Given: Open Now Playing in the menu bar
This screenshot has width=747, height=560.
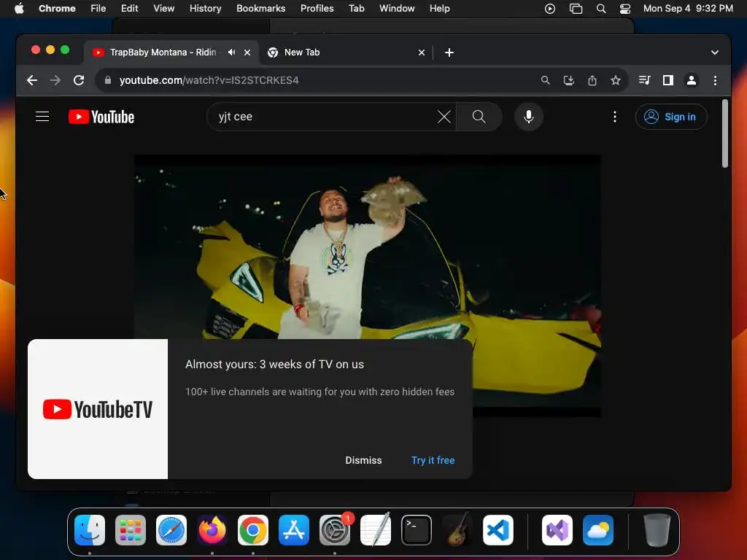Looking at the screenshot, I should 550,9.
